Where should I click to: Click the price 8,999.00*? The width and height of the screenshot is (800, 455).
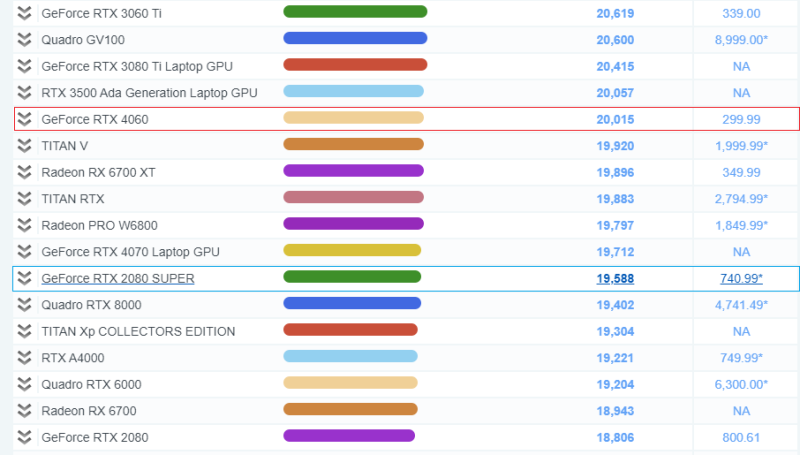click(x=741, y=40)
